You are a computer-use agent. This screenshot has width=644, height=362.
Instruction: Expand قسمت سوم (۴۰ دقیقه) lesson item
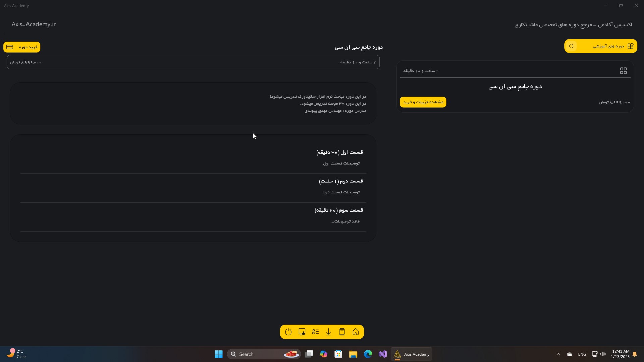pyautogui.click(x=338, y=210)
